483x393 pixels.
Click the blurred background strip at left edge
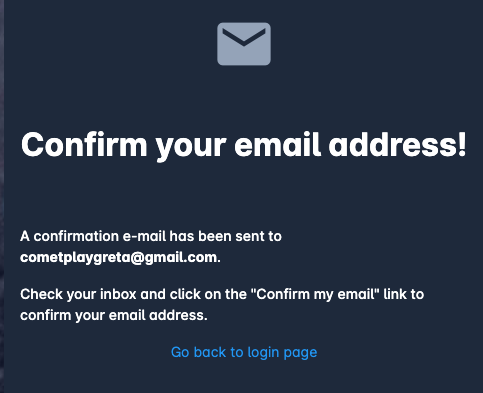(x=2, y=196)
